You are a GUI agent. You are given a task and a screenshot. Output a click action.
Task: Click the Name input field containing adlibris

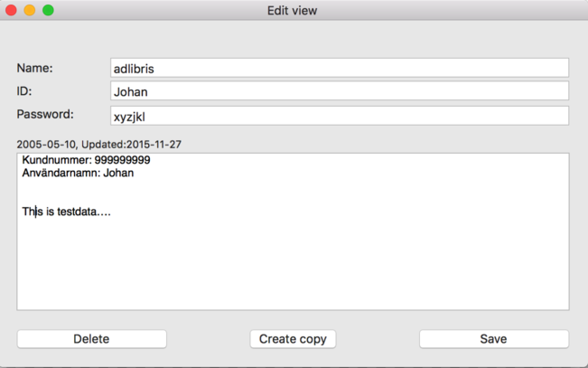(339, 68)
